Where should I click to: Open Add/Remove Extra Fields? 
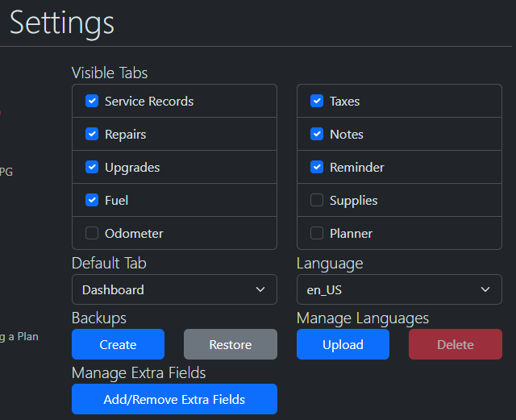174,399
